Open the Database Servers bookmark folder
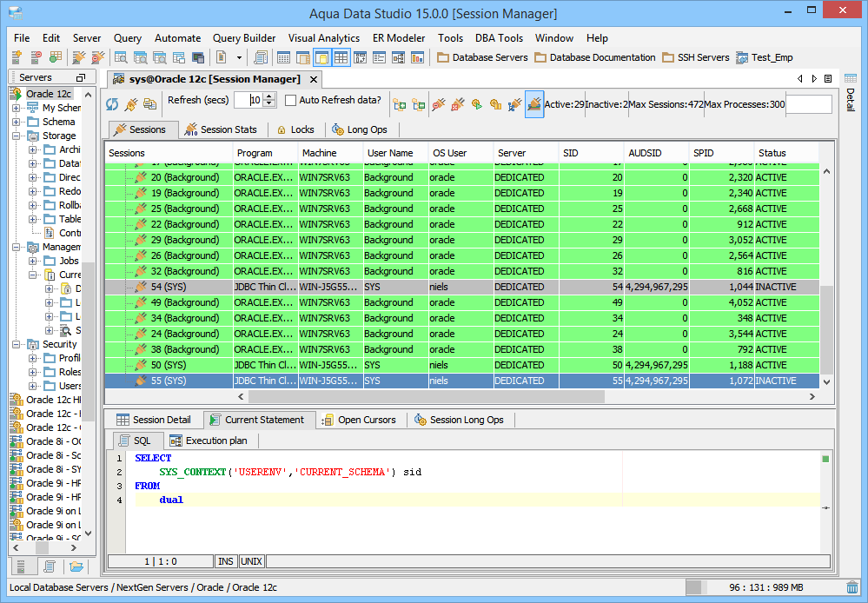 click(482, 57)
